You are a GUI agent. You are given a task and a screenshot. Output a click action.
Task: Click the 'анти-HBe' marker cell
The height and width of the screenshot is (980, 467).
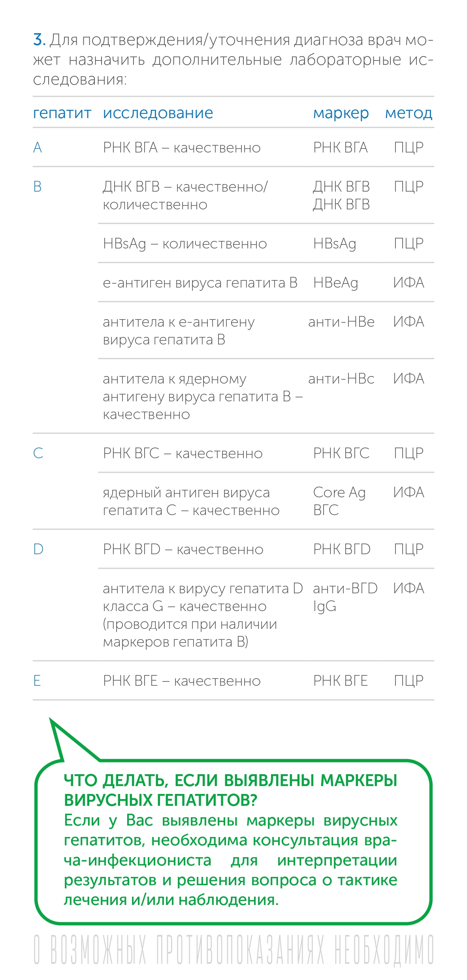[341, 322]
